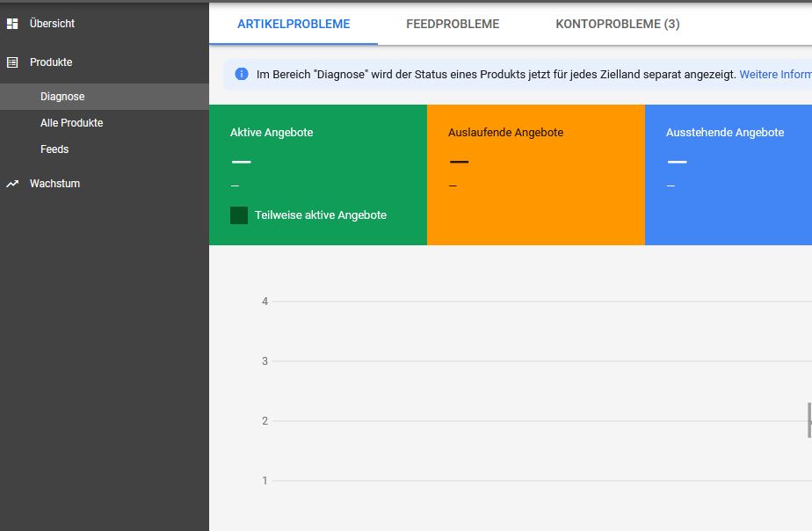Viewport: 812px width, 531px height.
Task: Switch to the Artikelprobleme tab
Action: 294,24
